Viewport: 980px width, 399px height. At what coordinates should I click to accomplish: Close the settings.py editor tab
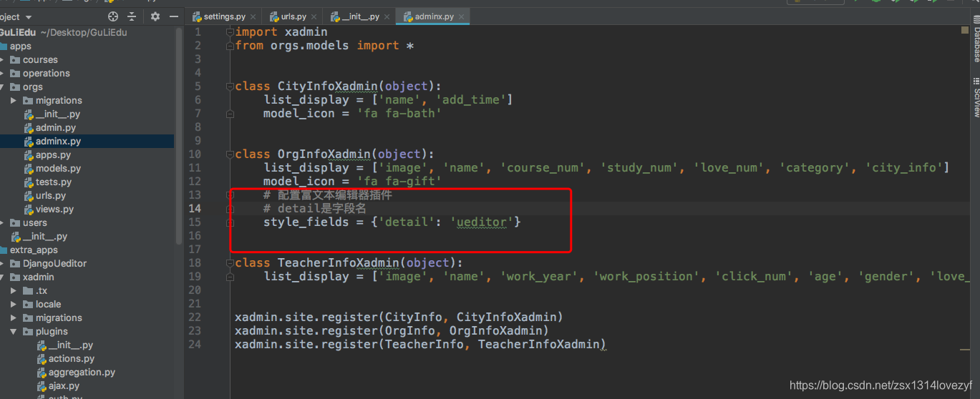click(252, 16)
